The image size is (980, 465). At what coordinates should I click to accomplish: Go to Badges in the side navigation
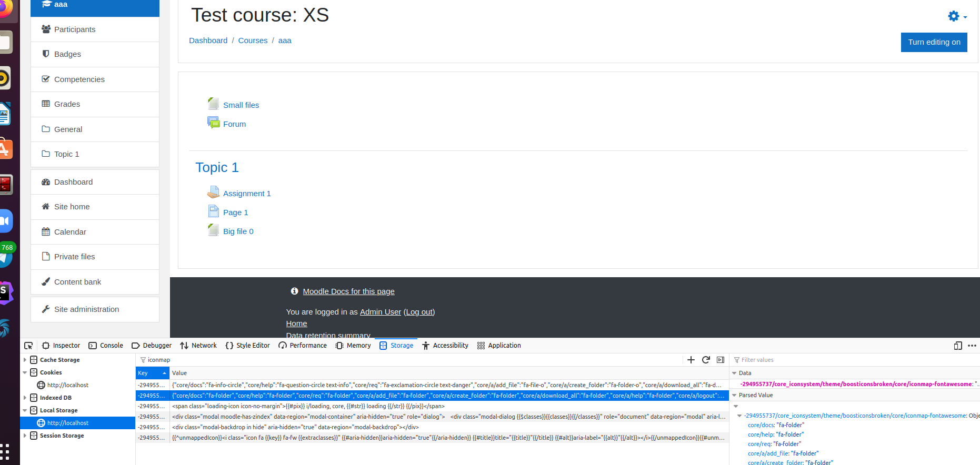(x=95, y=54)
